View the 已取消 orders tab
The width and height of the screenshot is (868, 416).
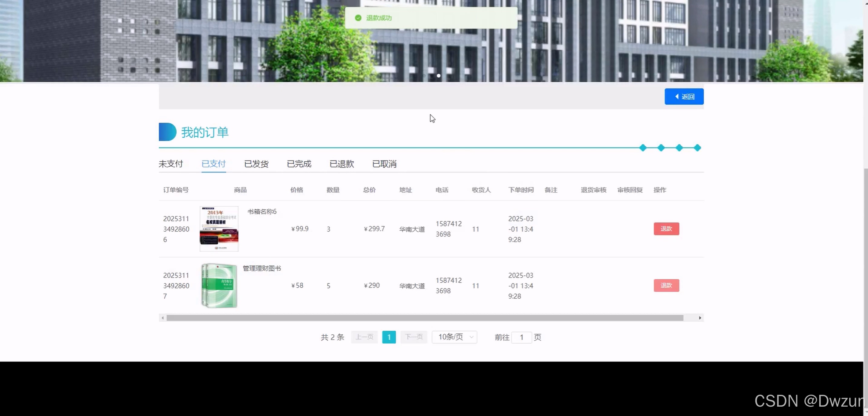point(384,164)
